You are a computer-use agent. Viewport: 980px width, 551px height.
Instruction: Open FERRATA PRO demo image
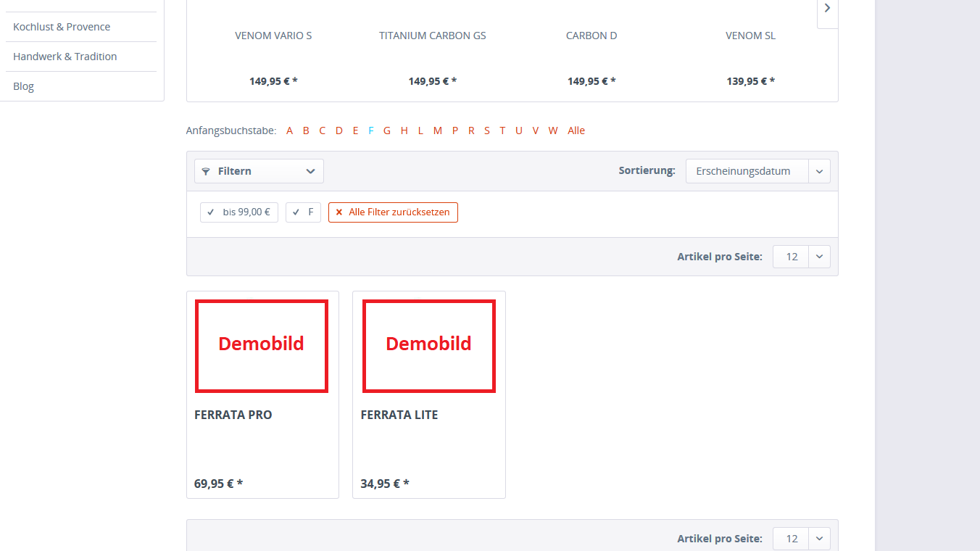(x=262, y=346)
